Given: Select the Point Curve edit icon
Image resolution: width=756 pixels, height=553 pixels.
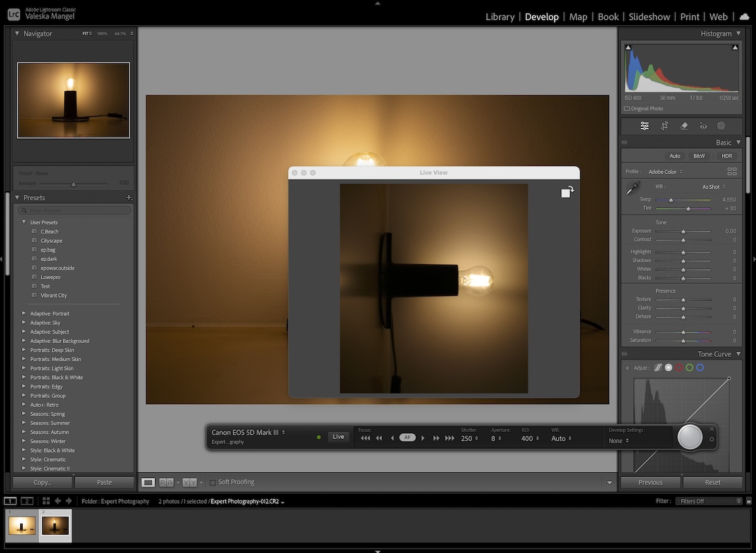Looking at the screenshot, I should tap(658, 367).
